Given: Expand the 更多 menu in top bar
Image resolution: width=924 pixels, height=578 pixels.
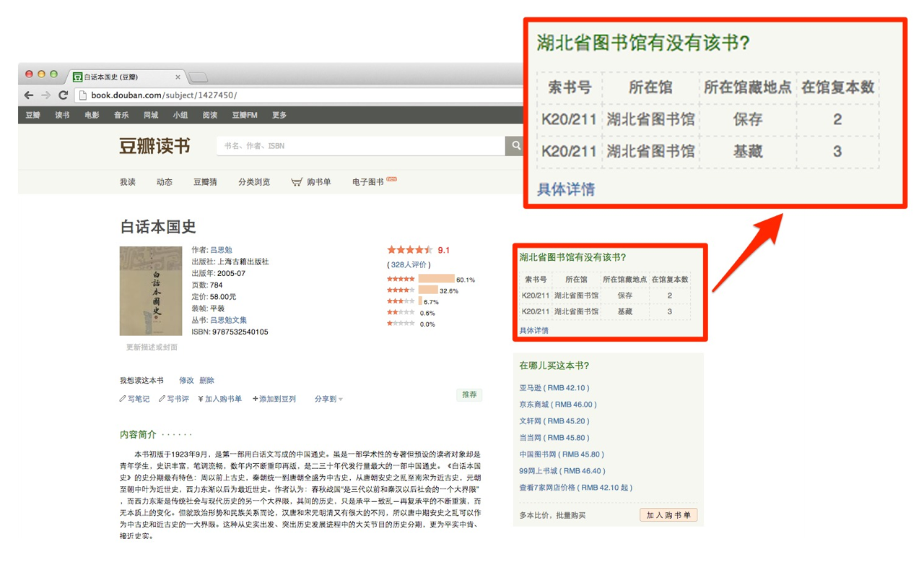Looking at the screenshot, I should click(279, 115).
